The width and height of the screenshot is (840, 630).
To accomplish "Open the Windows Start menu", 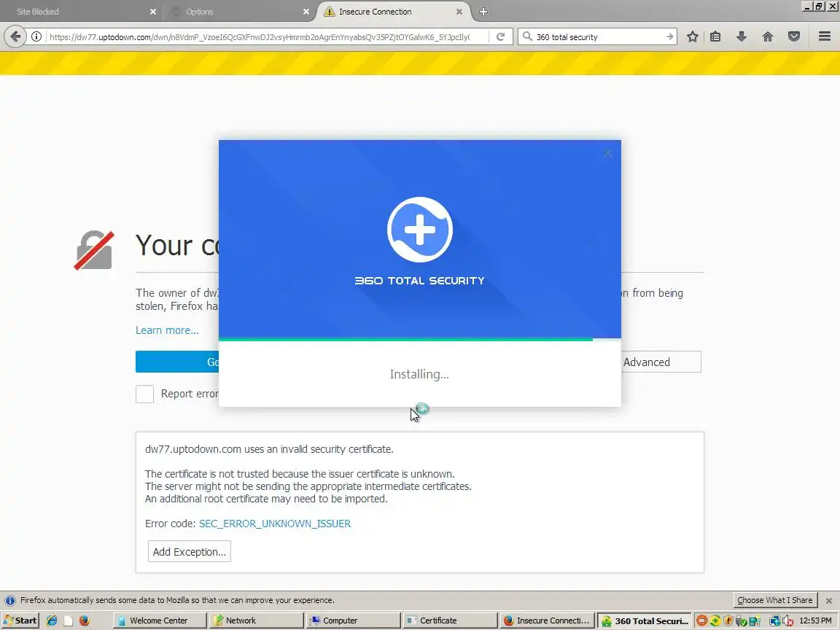I will click(x=20, y=621).
